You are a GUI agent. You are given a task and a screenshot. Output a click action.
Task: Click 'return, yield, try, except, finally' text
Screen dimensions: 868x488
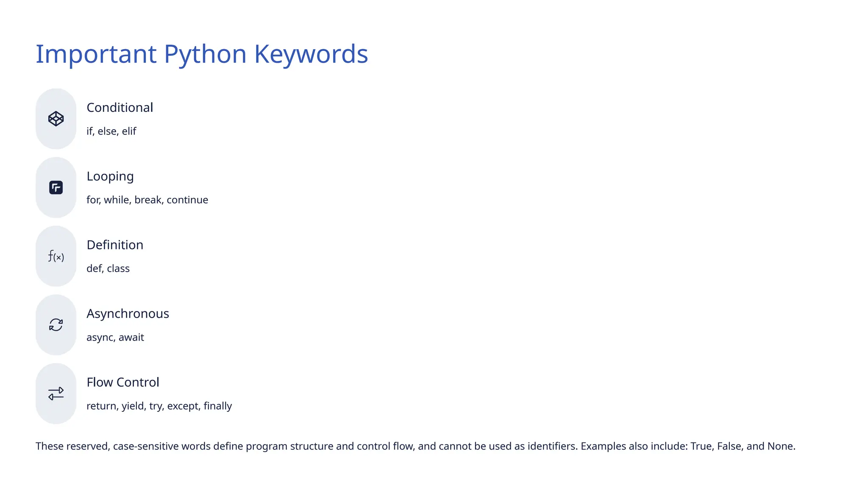click(x=159, y=406)
